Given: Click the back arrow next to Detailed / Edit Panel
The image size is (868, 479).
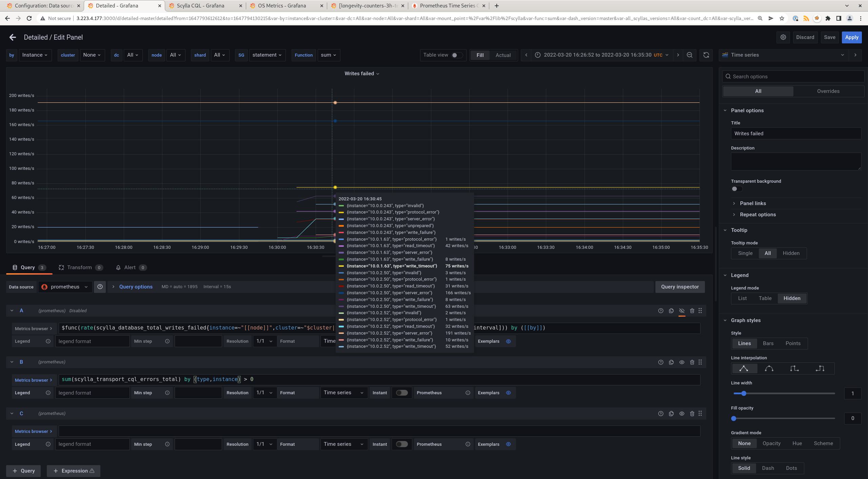Looking at the screenshot, I should point(13,37).
